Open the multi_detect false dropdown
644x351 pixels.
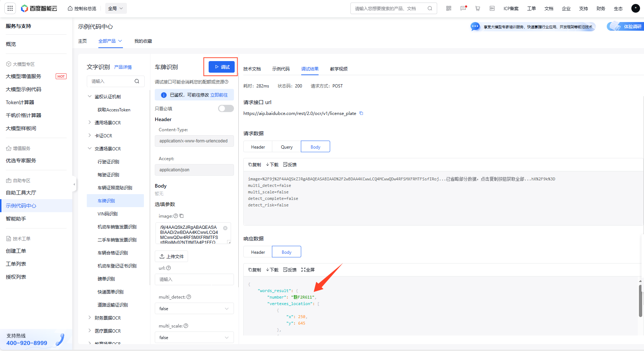point(195,308)
